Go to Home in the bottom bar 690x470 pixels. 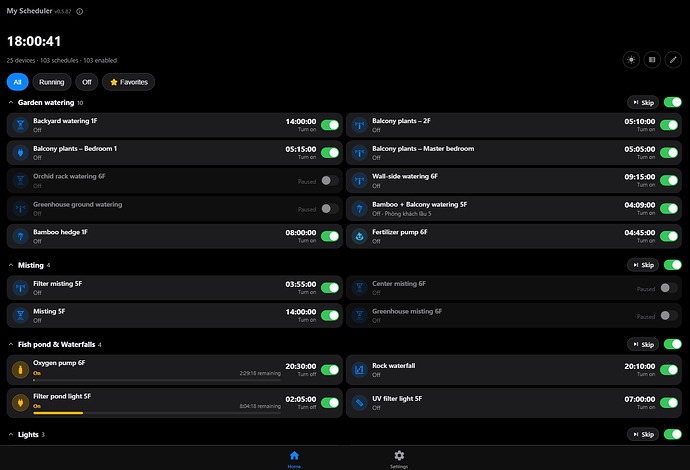coord(294,459)
